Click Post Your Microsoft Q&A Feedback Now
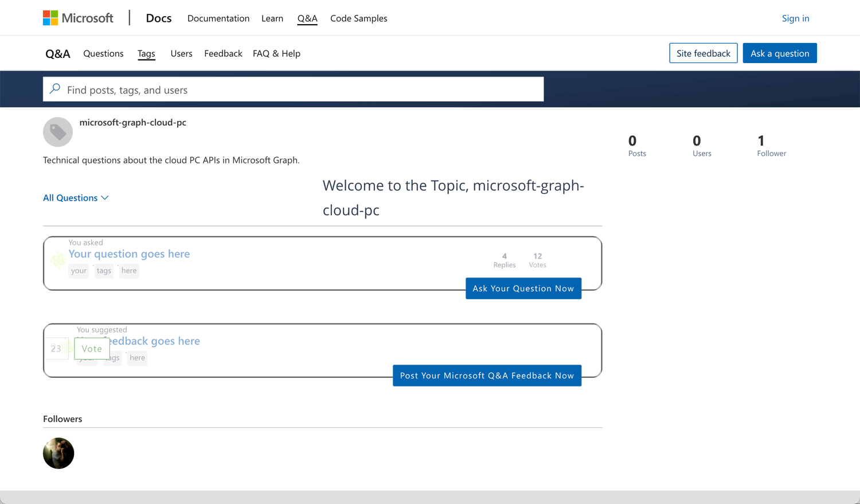This screenshot has width=860, height=504. tap(487, 376)
